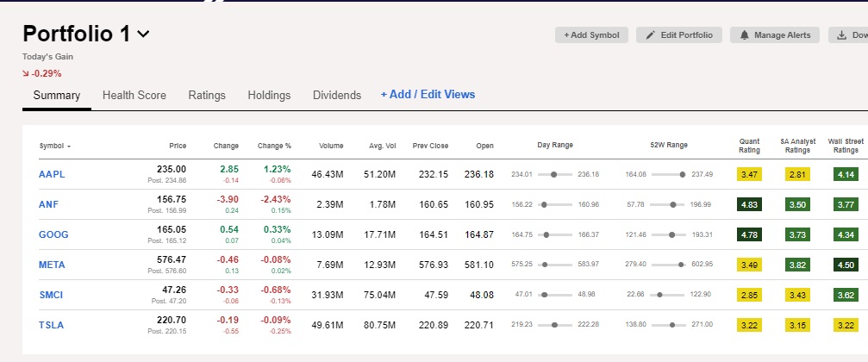Click the Edit Portfolio button label

[687, 34]
